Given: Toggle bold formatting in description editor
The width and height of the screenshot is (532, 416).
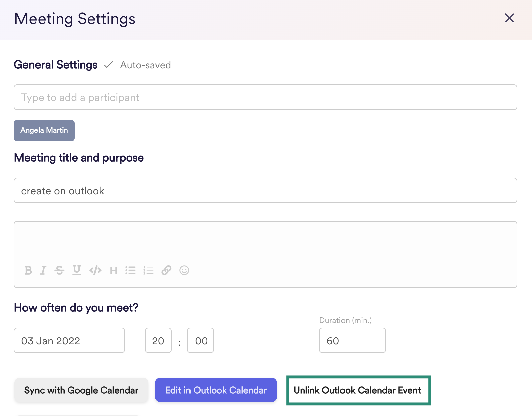Looking at the screenshot, I should 28,270.
